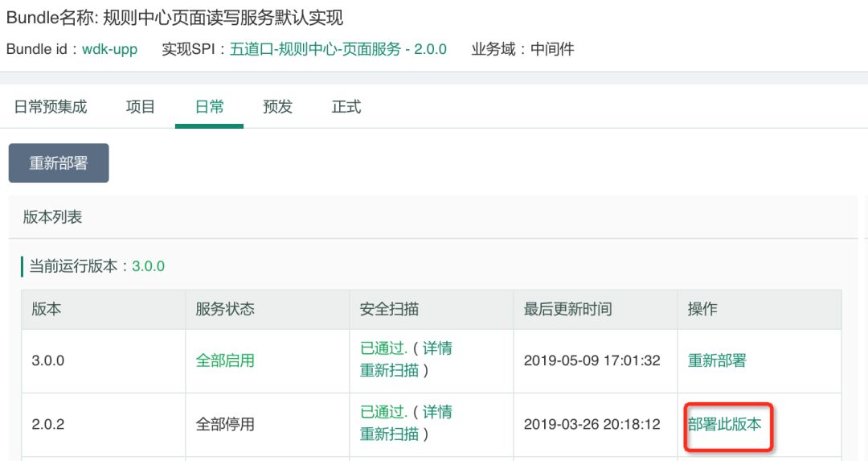
Task: Click 重新扫描 in the 2.0.2 row
Action: click(x=389, y=434)
